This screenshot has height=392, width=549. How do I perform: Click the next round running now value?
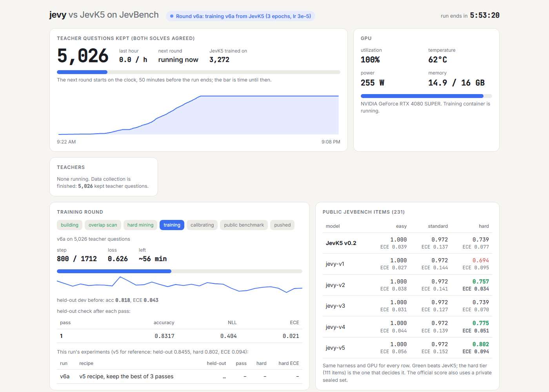pos(178,60)
